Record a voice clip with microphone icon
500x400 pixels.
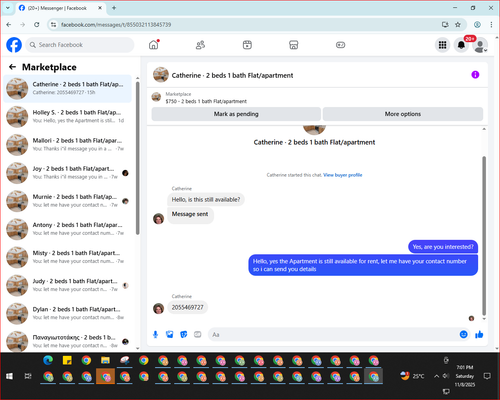[x=155, y=334]
